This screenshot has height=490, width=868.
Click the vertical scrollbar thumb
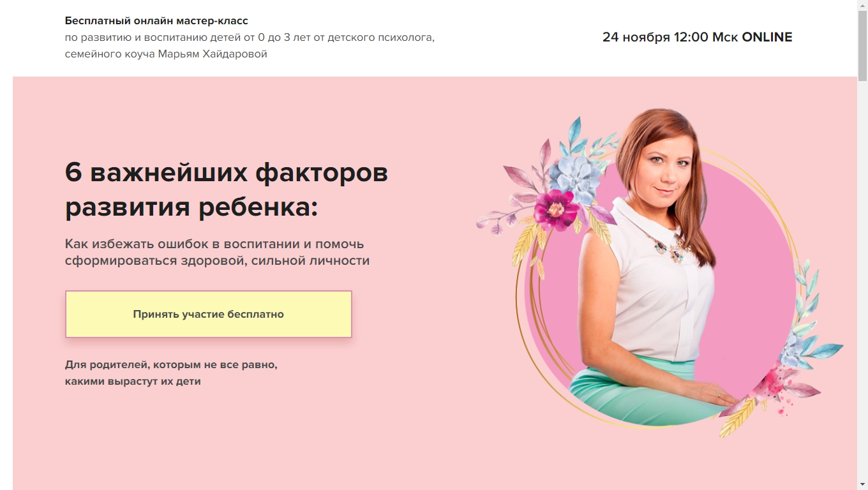pos(862,45)
